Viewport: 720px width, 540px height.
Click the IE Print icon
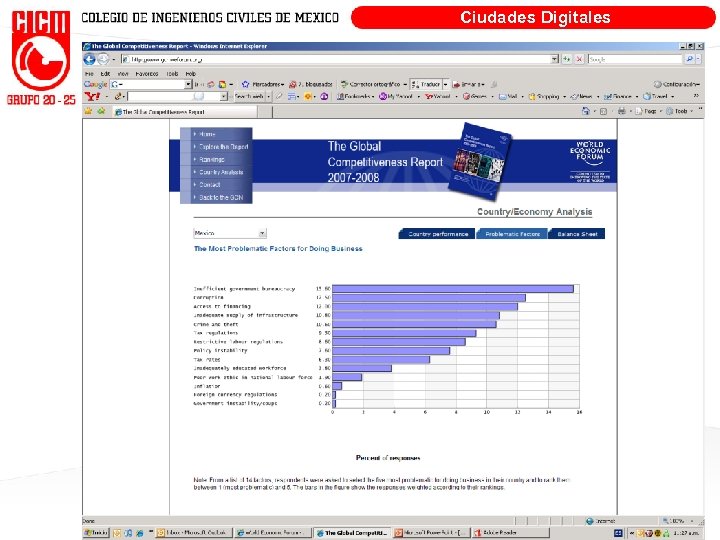point(622,111)
